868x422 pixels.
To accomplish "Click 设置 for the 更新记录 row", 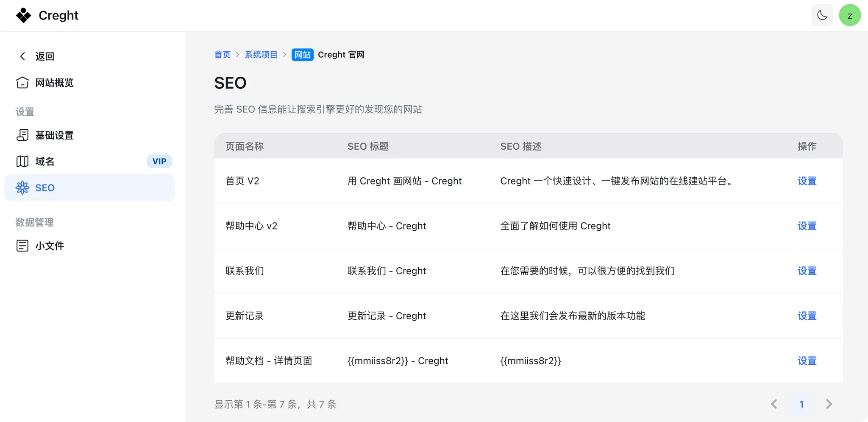I will click(807, 316).
